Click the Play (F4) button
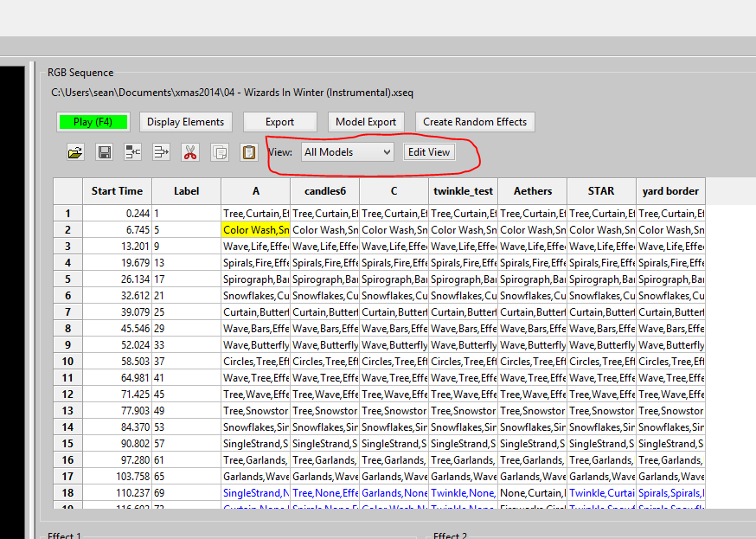 [x=93, y=122]
